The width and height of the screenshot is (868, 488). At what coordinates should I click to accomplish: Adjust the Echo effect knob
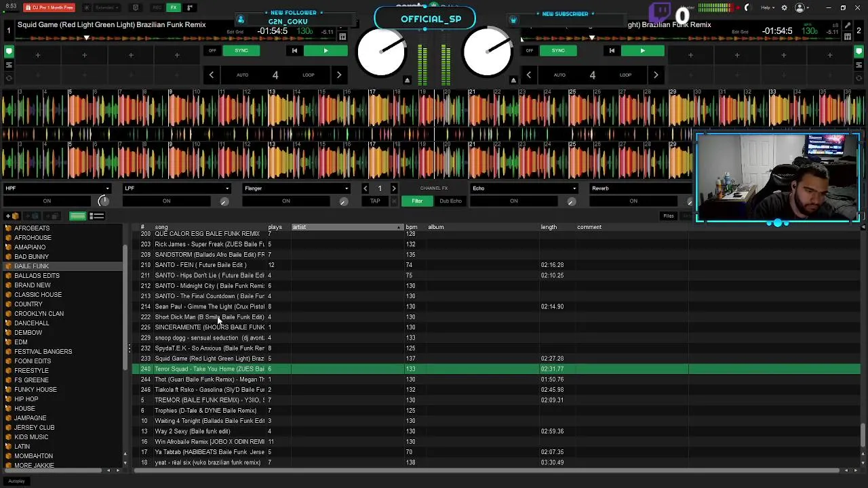point(572,201)
